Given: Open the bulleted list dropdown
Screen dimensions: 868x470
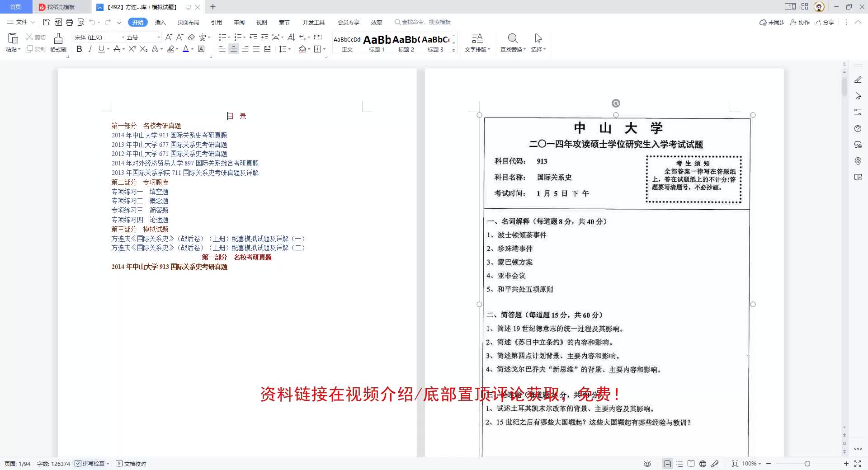Looking at the screenshot, I should point(229,38).
